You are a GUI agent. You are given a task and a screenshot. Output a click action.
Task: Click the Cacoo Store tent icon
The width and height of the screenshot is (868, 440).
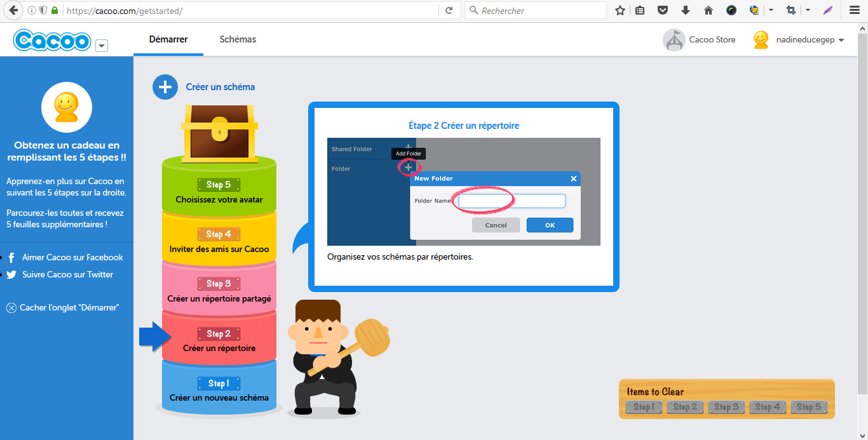[674, 39]
